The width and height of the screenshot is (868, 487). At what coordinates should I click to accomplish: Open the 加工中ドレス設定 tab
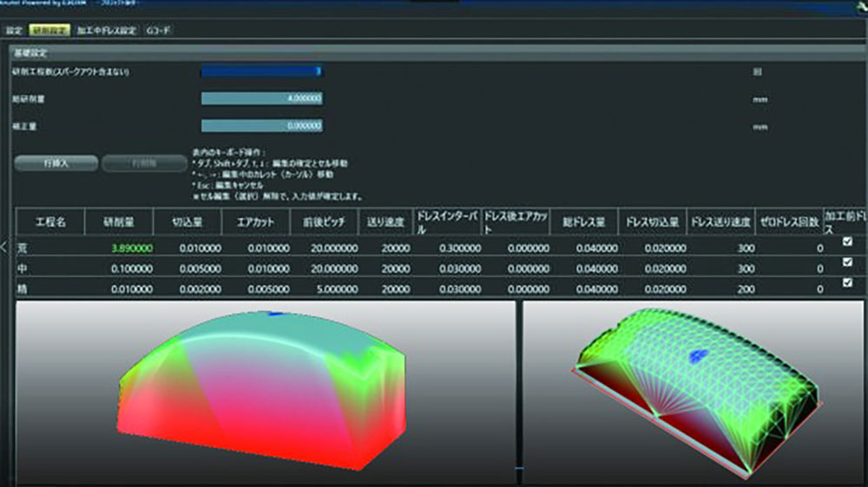(108, 30)
